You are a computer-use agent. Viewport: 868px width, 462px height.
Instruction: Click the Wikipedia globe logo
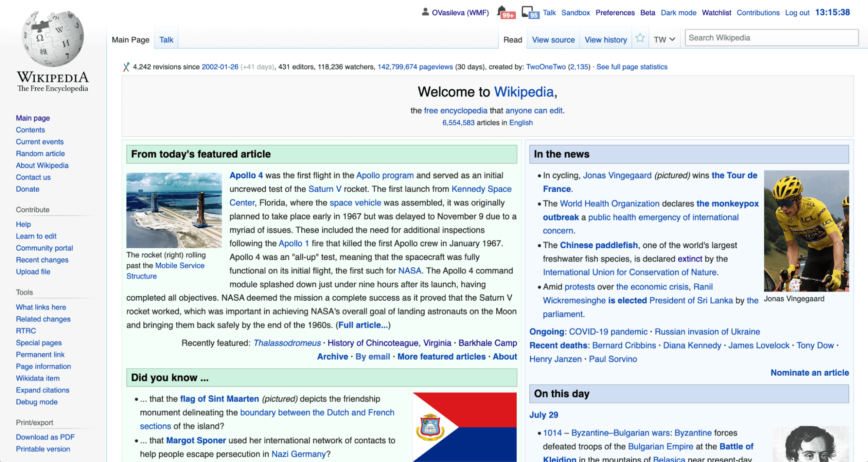[53, 39]
